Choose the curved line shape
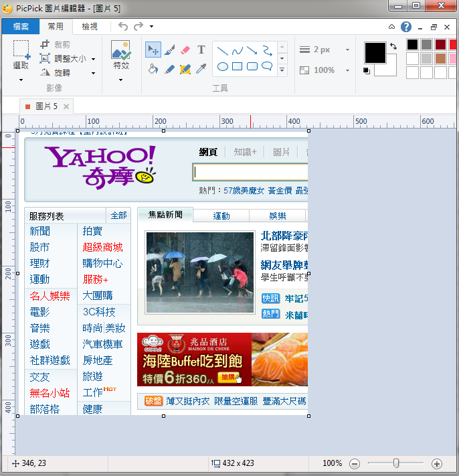This screenshot has height=476, width=459. click(x=238, y=51)
